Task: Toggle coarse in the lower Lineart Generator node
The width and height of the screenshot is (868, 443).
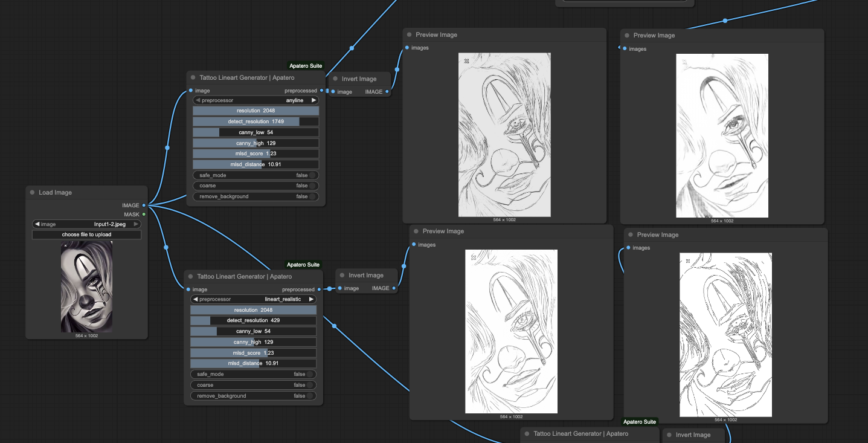Action: pyautogui.click(x=309, y=385)
